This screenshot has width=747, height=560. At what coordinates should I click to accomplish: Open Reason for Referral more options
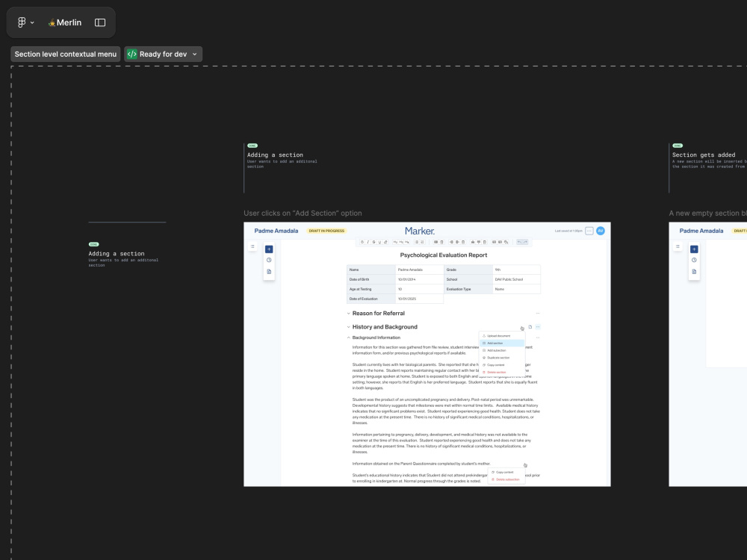pyautogui.click(x=537, y=314)
